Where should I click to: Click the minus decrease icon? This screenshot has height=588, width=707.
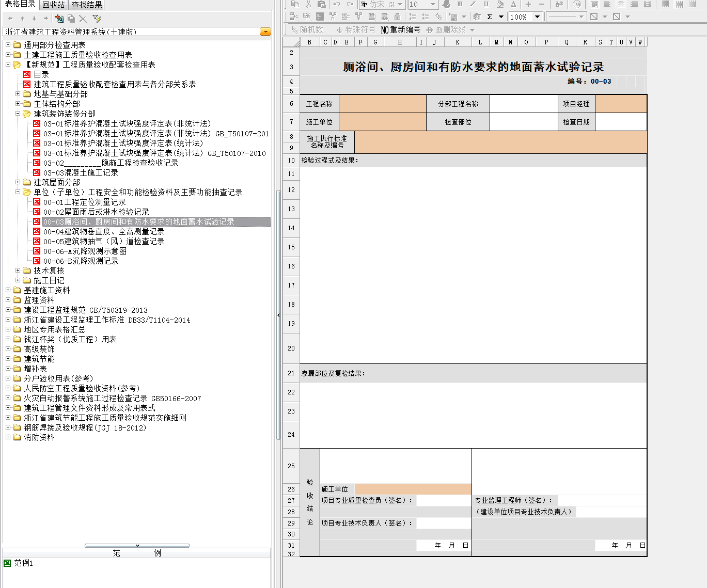pyautogui.click(x=542, y=4)
